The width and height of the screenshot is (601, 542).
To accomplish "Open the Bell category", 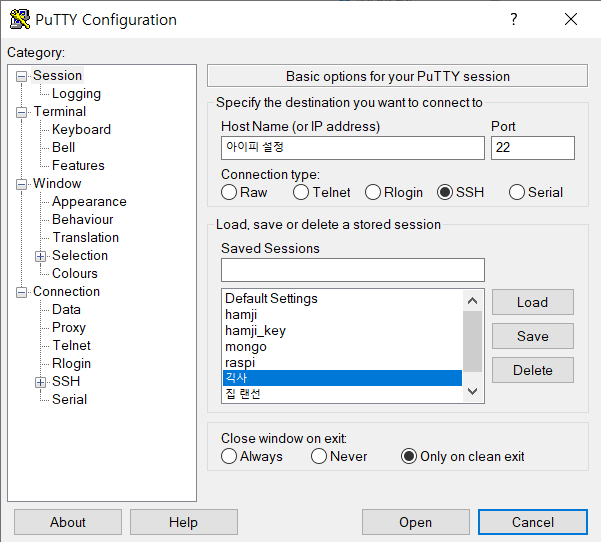I will pos(64,148).
